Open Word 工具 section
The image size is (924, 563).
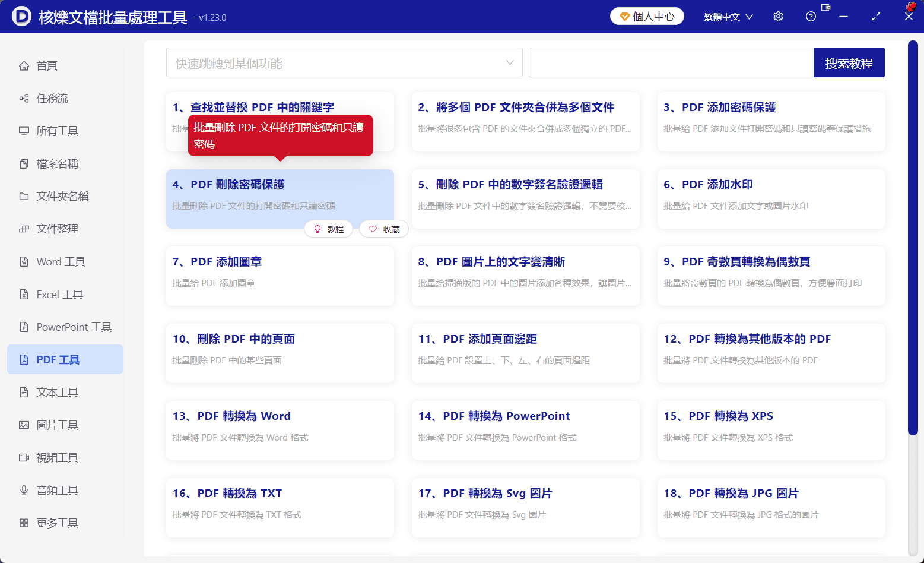click(x=65, y=261)
